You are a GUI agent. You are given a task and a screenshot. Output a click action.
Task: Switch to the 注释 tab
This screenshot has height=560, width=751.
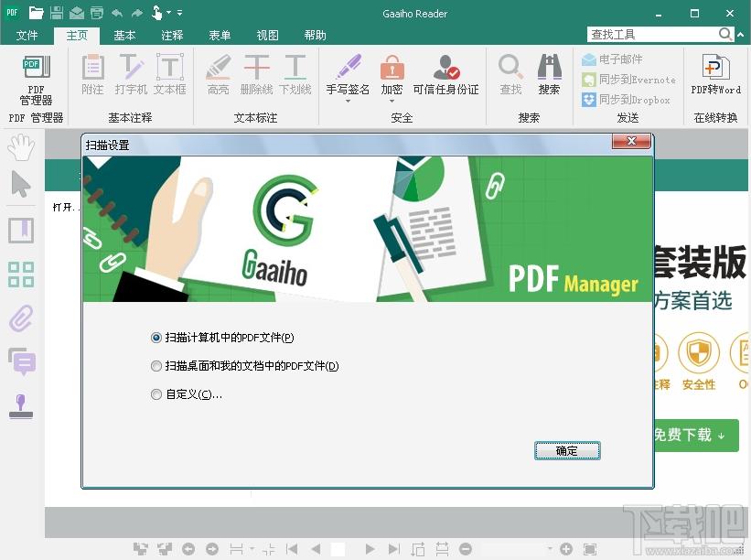point(172,35)
